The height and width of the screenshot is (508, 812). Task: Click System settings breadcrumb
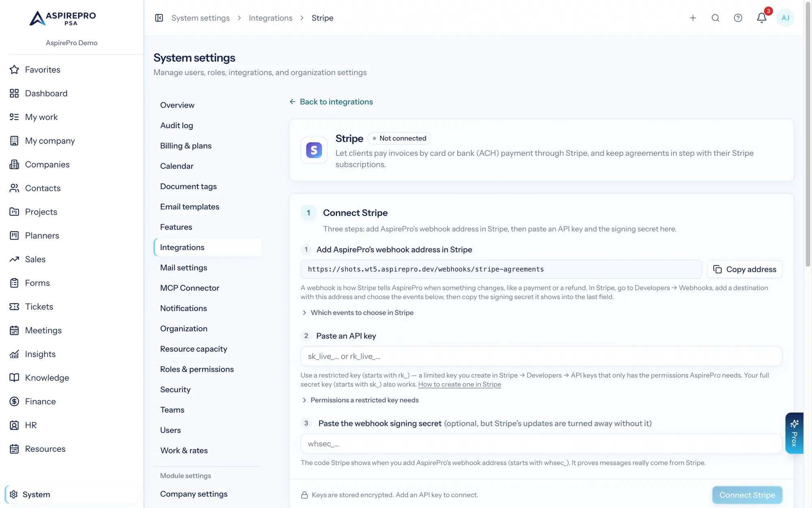201,18
